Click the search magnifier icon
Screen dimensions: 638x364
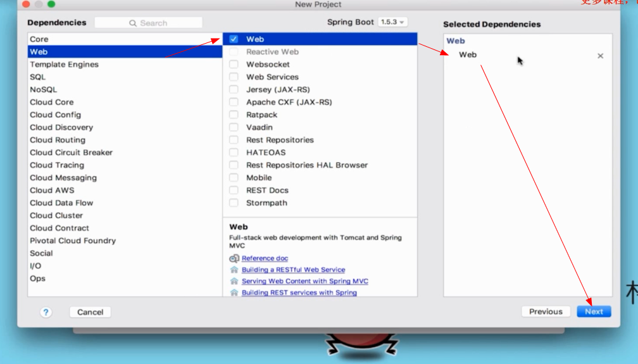coord(133,23)
